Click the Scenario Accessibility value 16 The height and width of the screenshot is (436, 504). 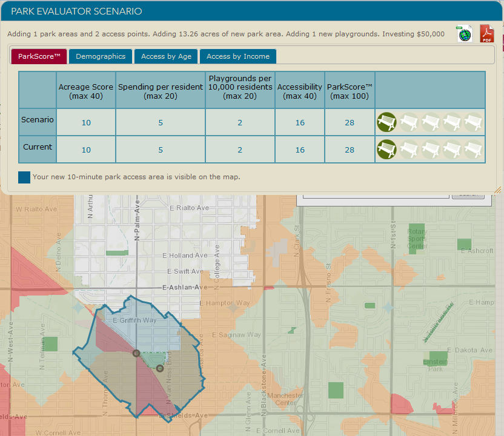tap(300, 122)
